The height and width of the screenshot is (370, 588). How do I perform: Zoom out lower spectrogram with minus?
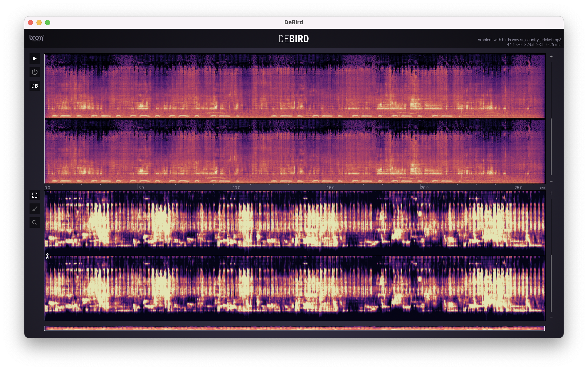click(x=551, y=318)
